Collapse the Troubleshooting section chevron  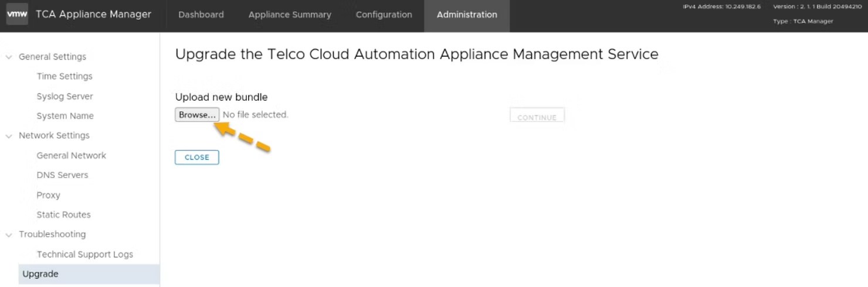(9, 234)
